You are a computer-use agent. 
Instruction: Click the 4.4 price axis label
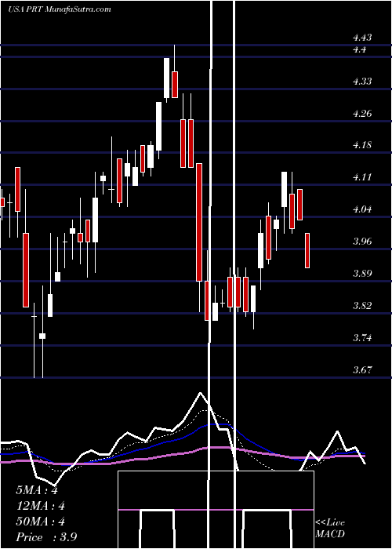click(360, 49)
